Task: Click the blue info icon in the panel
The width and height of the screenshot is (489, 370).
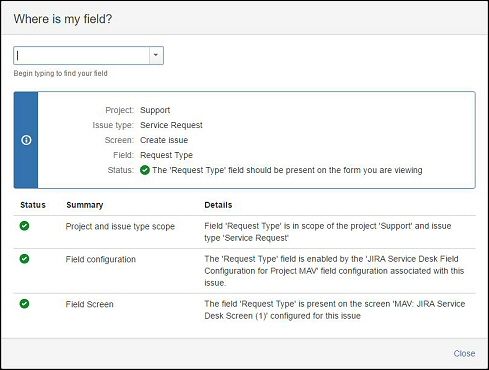Action: coord(26,140)
